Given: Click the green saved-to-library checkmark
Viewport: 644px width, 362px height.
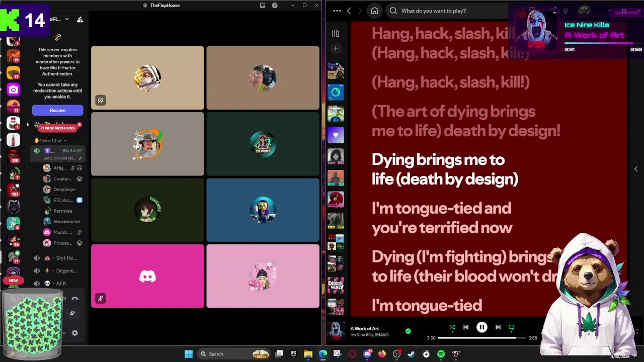Looking at the screenshot, I should point(408,331).
